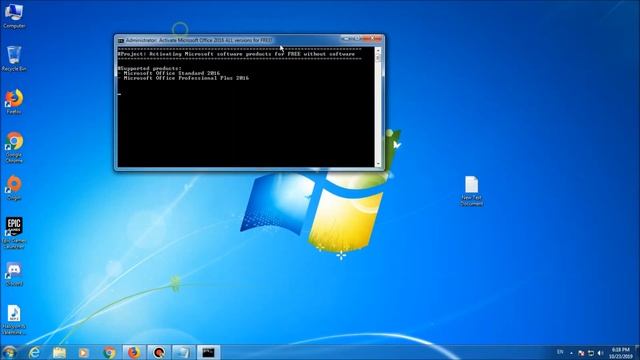The height and width of the screenshot is (360, 640).
Task: Open the clock and date display
Action: [621, 353]
